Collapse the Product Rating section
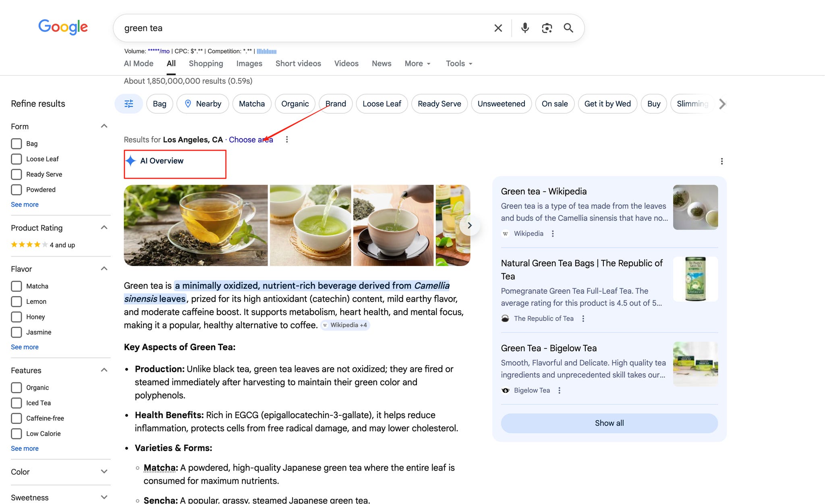The image size is (825, 504). tap(104, 228)
